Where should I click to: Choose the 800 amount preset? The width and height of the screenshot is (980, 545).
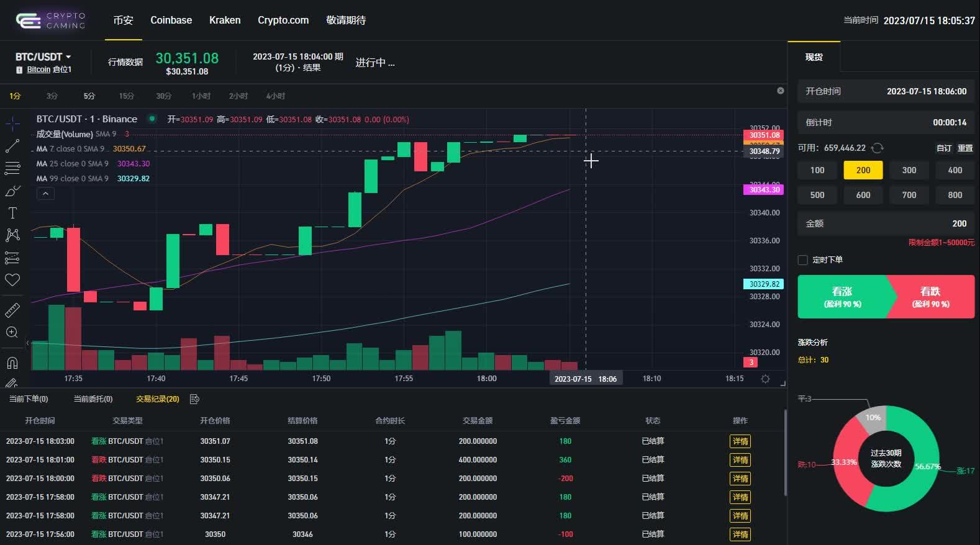tap(955, 195)
